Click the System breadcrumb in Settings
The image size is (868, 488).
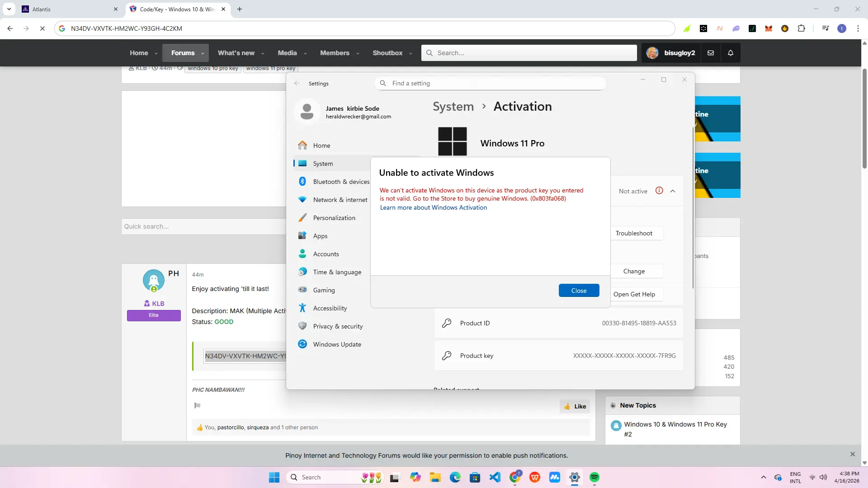453,107
